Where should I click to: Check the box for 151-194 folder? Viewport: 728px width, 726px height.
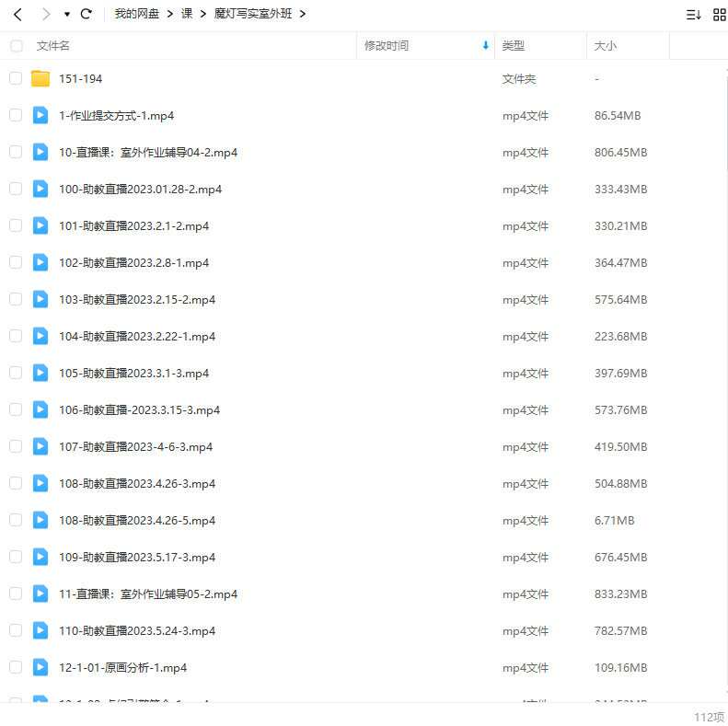tap(16, 79)
